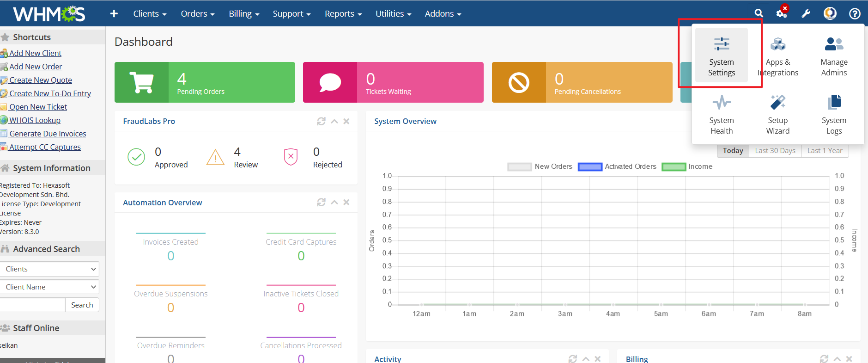Open the Pending Cancellations tile
This screenshot has width=868, height=363.
[582, 82]
